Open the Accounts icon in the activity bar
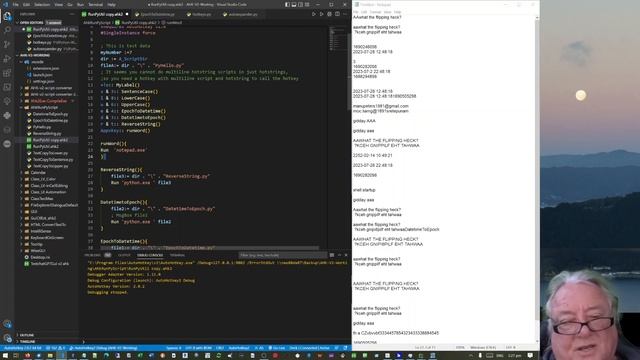 tap(7, 324)
